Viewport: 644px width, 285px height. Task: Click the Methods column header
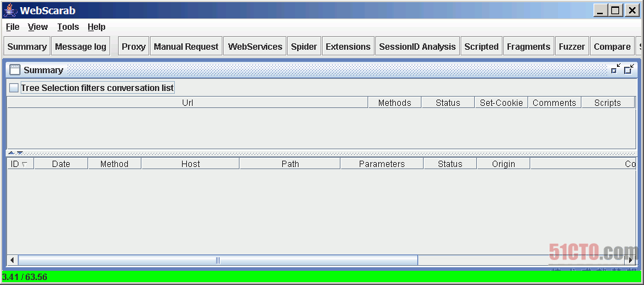(395, 102)
